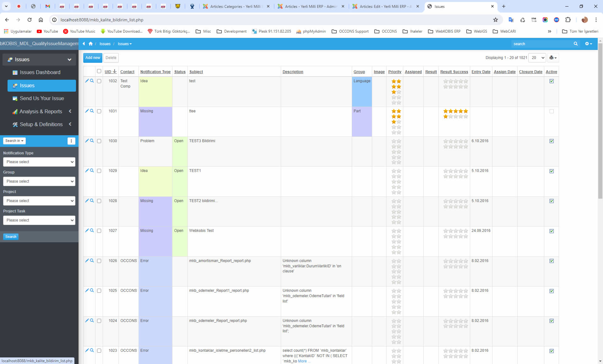Open Project Task filter dropdown

[39, 220]
